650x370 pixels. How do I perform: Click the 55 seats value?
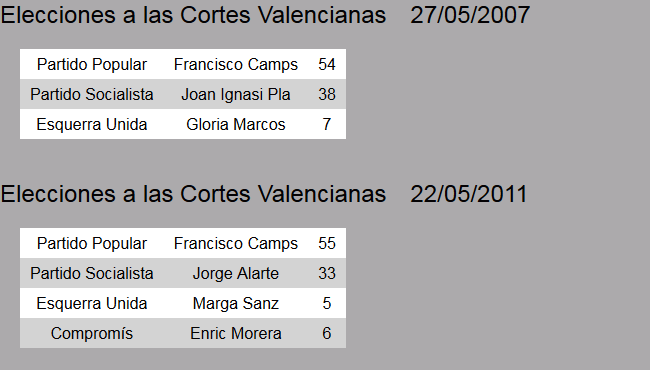pyautogui.click(x=327, y=243)
